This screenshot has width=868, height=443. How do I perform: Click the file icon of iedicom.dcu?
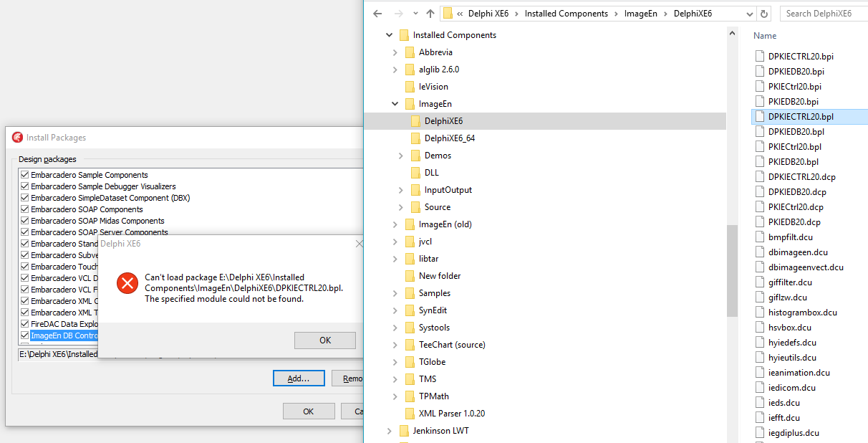(x=761, y=387)
